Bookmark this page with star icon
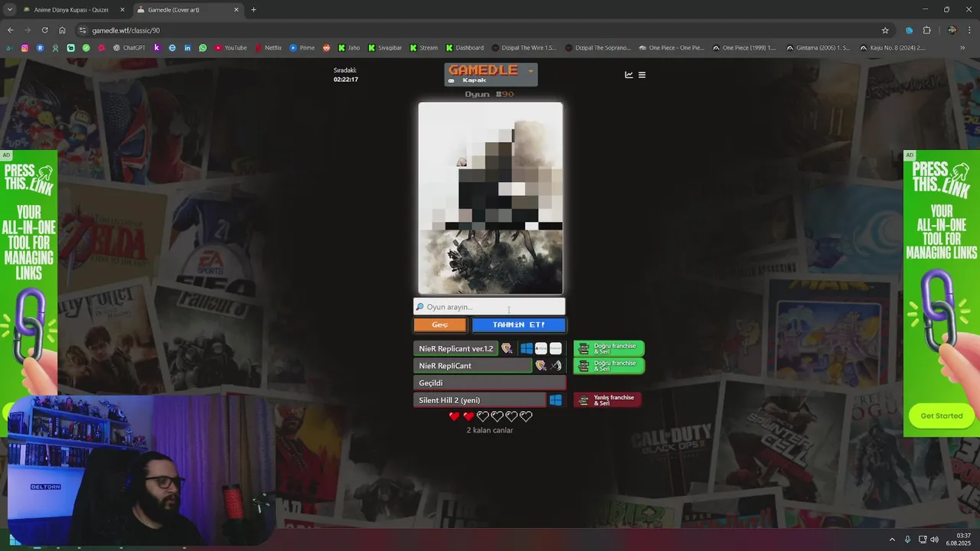The height and width of the screenshot is (551, 980). click(885, 30)
